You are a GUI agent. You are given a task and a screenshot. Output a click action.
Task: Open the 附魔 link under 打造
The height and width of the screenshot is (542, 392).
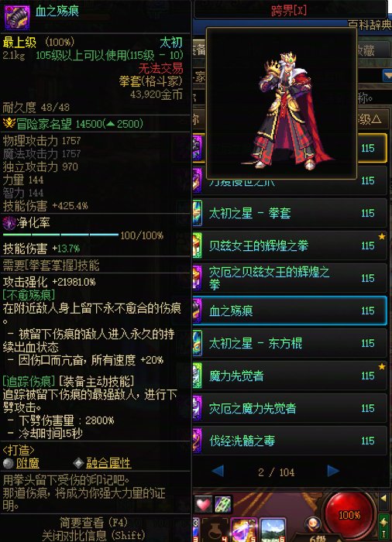[x=28, y=463]
